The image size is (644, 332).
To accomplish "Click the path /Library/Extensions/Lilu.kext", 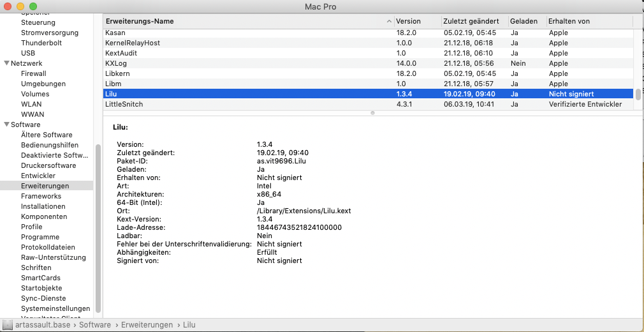I will (x=304, y=211).
